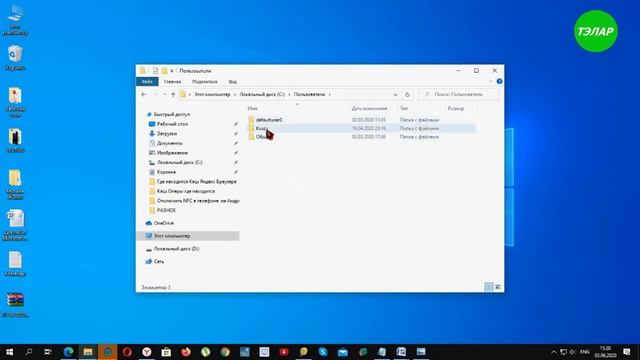The width and height of the screenshot is (640, 360).
Task: Go back using the Explorer back arrow
Action: (144, 94)
